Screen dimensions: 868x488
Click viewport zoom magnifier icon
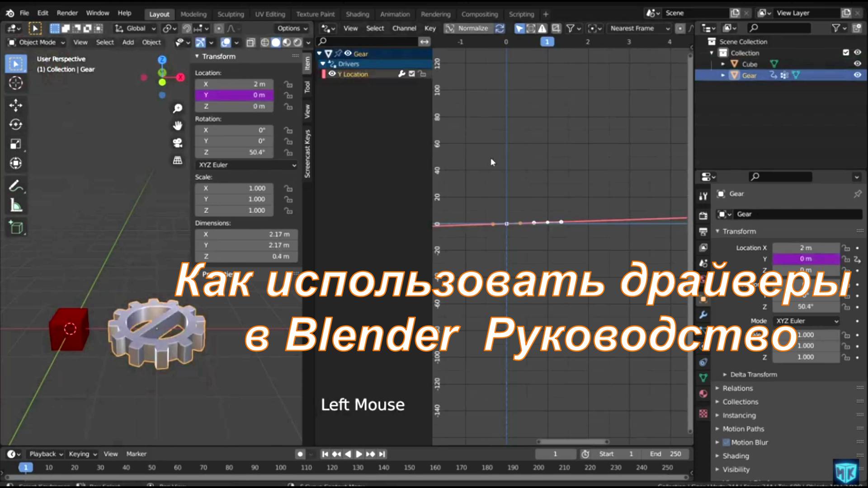(178, 108)
